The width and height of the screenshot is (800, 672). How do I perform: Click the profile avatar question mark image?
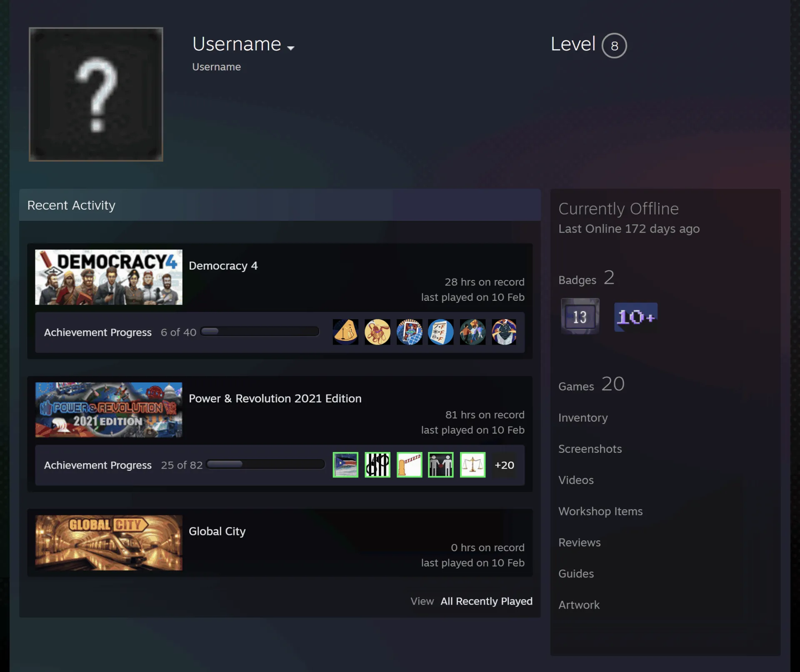(x=96, y=94)
